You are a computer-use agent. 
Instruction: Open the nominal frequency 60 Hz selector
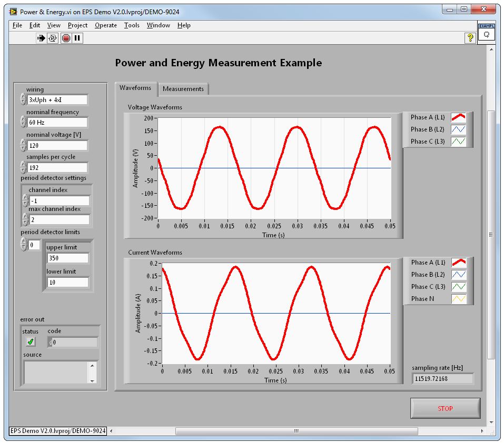click(x=57, y=123)
